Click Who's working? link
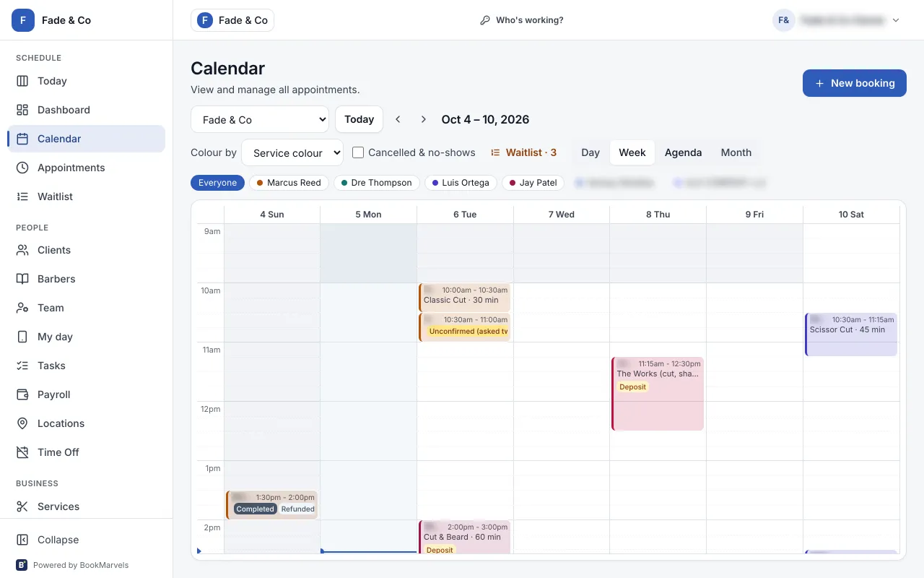 [x=521, y=20]
